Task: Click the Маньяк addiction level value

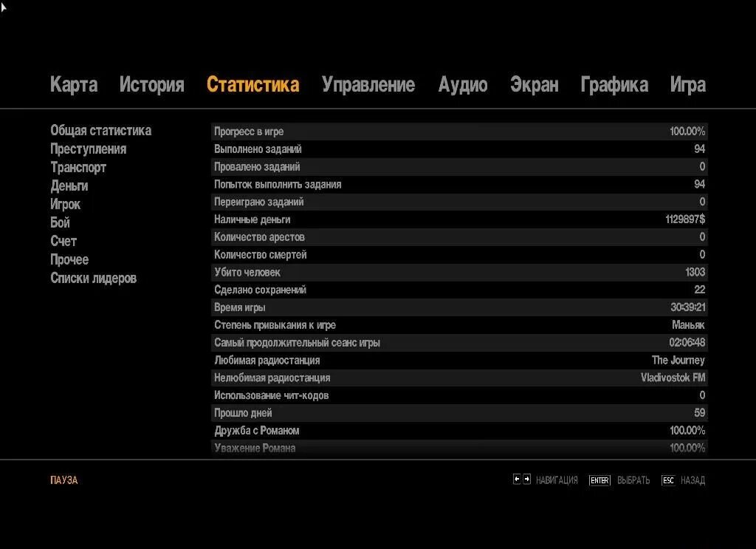Action: pos(689,325)
